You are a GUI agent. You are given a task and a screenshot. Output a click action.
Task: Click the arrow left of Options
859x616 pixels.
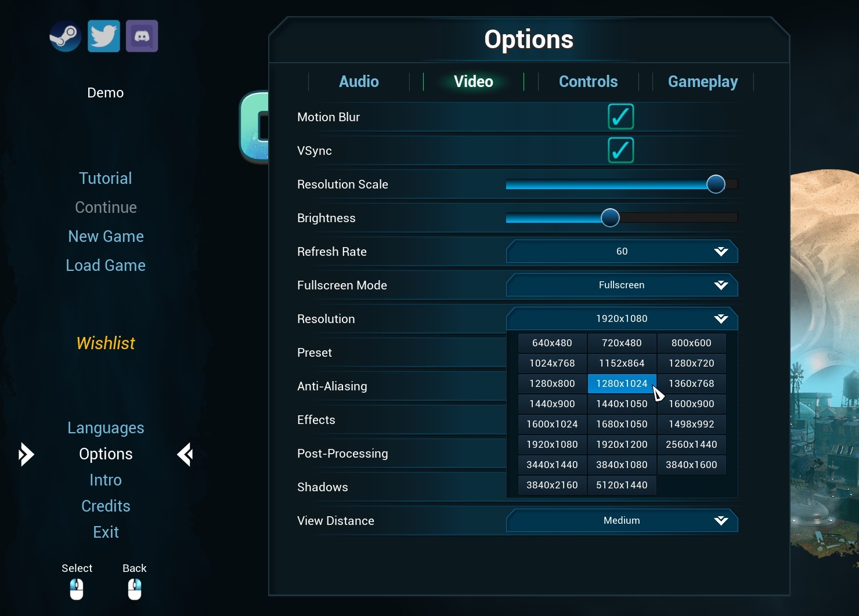[x=26, y=454]
